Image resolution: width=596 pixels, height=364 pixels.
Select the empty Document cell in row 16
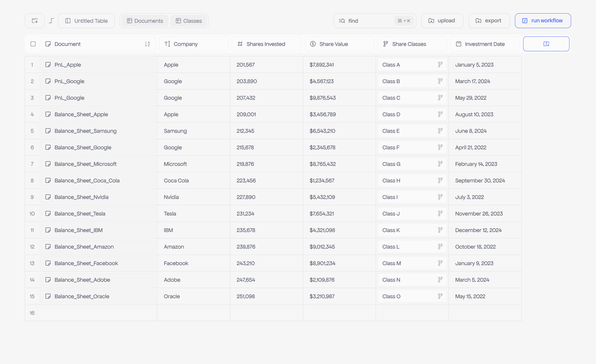(x=99, y=313)
